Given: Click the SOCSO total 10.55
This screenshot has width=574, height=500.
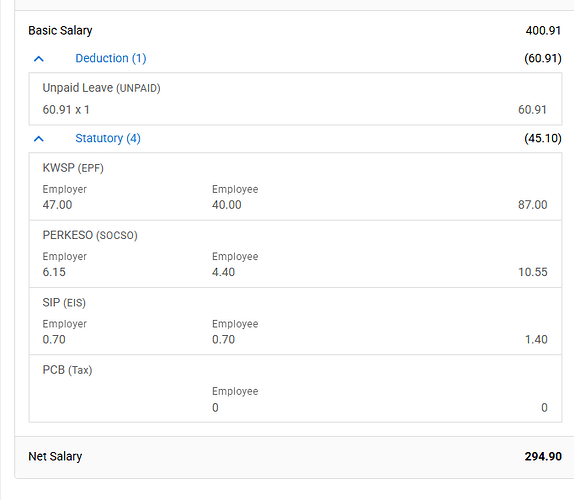Looking at the screenshot, I should coord(533,272).
